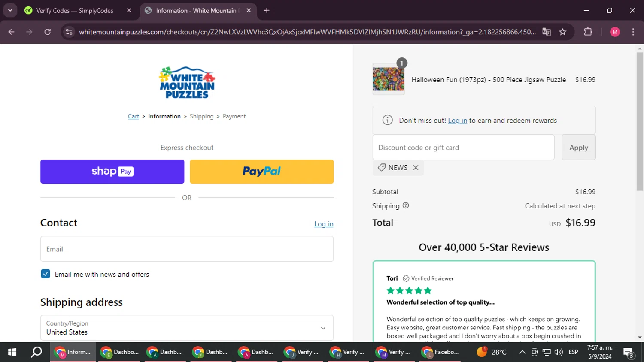Viewport: 644px width, 362px height.
Task: Show hidden system tray icons chevron
Action: (522, 352)
